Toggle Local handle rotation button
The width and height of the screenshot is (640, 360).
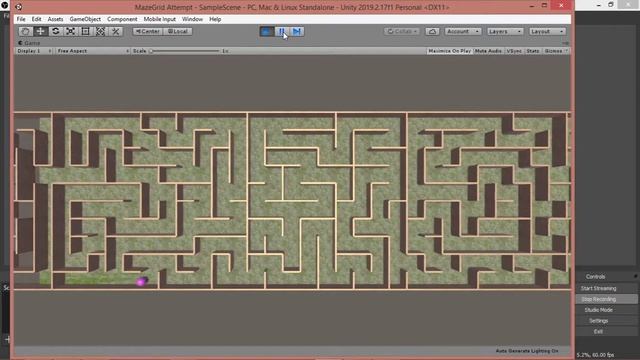pyautogui.click(x=178, y=31)
